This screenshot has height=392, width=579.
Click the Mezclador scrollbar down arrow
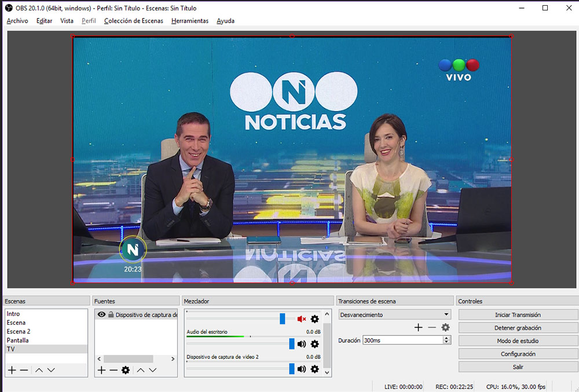[x=327, y=372]
